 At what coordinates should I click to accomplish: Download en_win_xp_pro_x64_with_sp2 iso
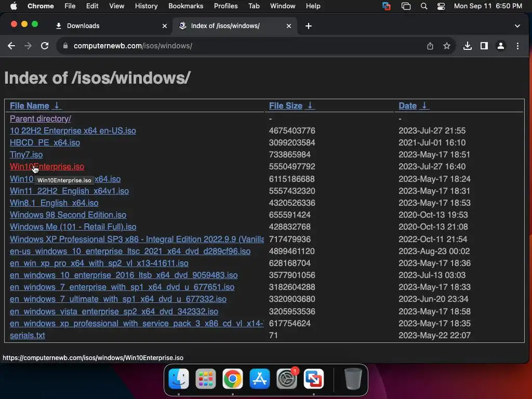pyautogui.click(x=99, y=263)
